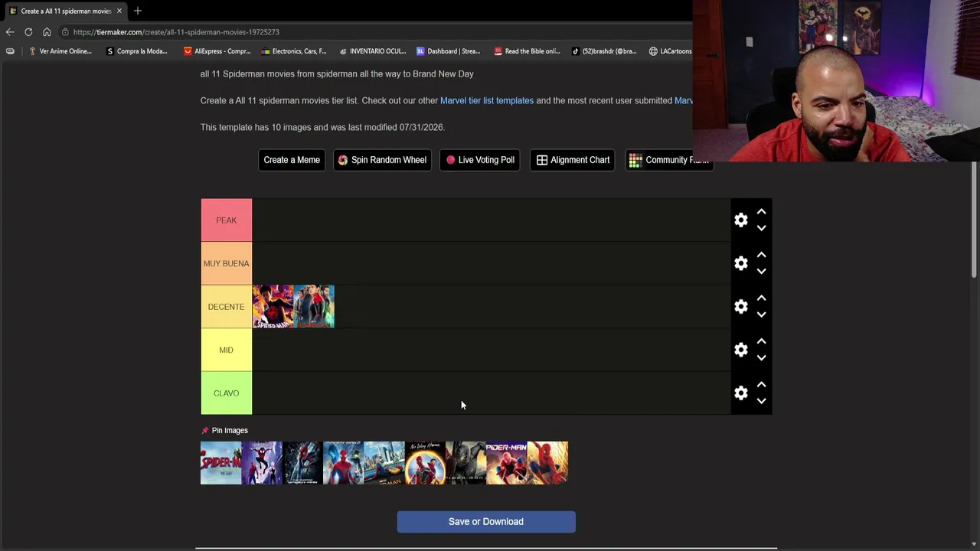980x551 pixels.
Task: Click the green CLAVO tier label
Action: tap(226, 393)
